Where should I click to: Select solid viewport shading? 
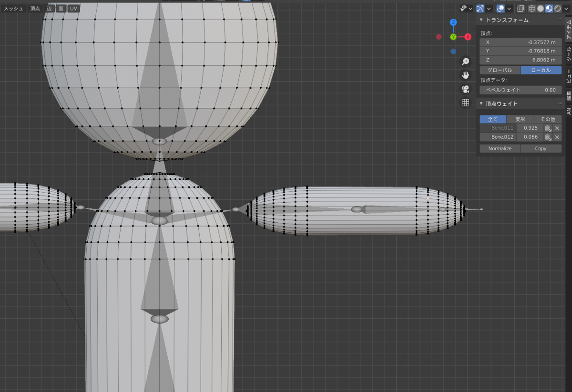tap(541, 9)
